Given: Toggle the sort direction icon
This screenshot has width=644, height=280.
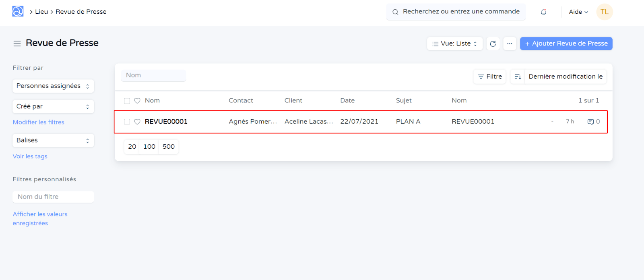Looking at the screenshot, I should pos(518,77).
